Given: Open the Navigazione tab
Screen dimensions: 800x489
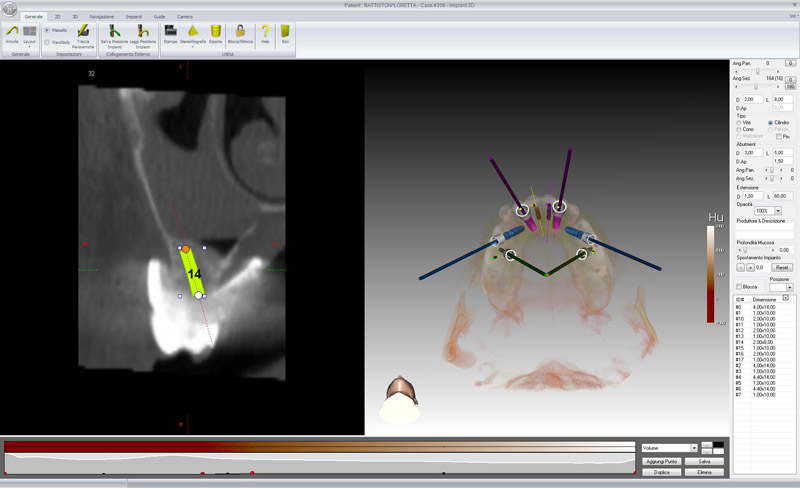Looking at the screenshot, I should point(101,17).
